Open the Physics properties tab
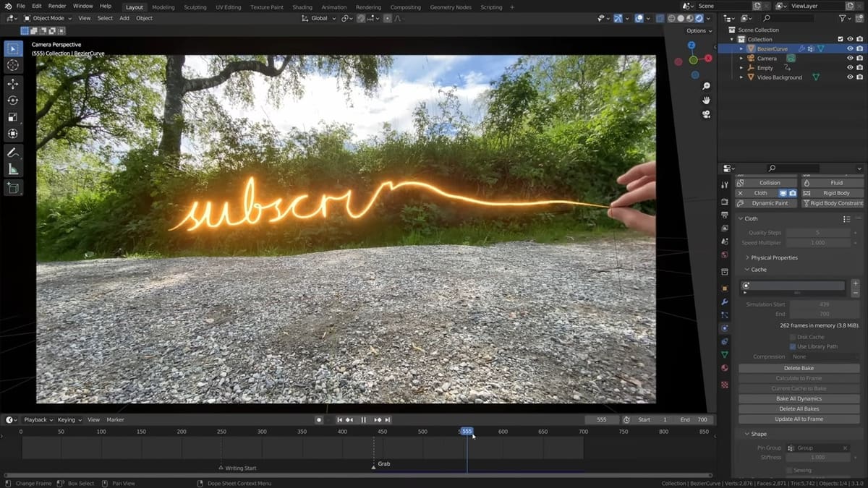This screenshot has width=868, height=488. 724,328
